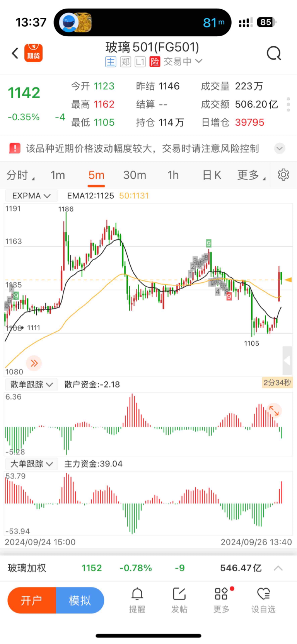Image resolution: width=297 pixels, height=644 pixels.
Task: Open the EXPMA indicator dropdown
Action: click(x=31, y=195)
